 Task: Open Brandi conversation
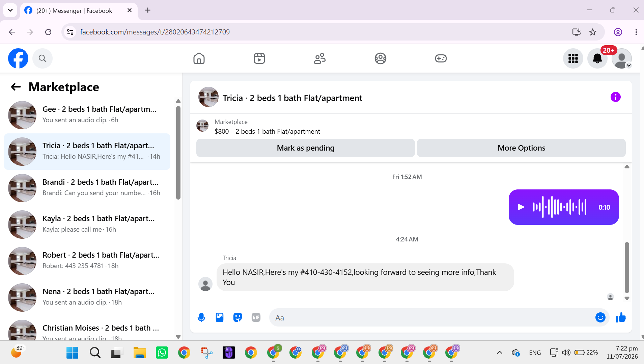pyautogui.click(x=87, y=188)
